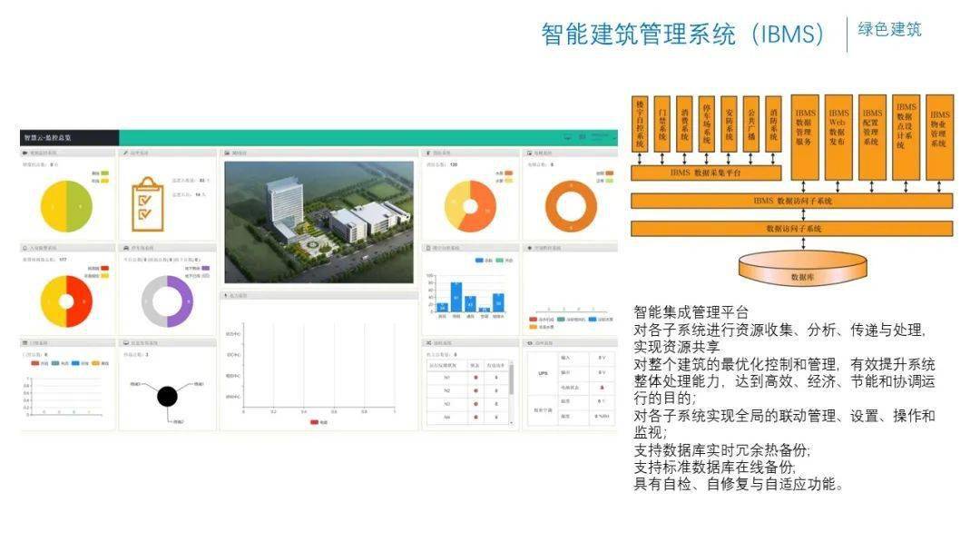Click the purple segment of parking donut chart
The width and height of the screenshot is (980, 552).
[181, 302]
